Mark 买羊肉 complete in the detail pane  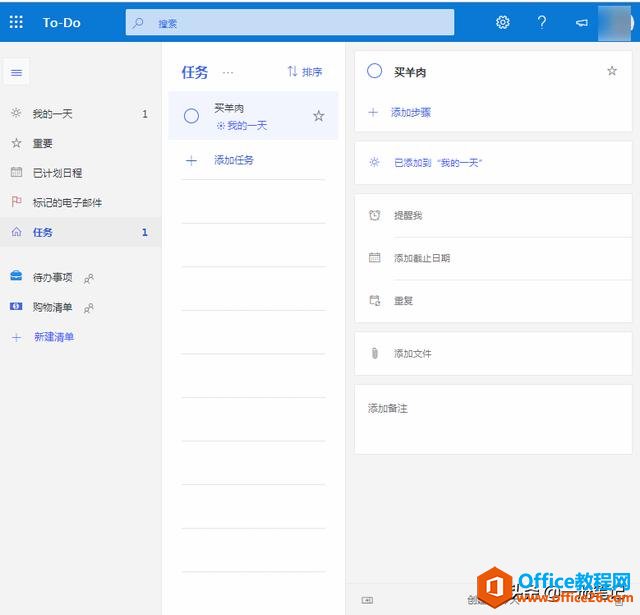coord(375,71)
